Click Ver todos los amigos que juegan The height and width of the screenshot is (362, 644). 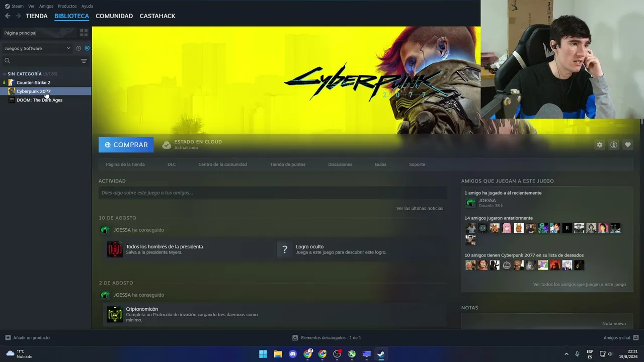[x=580, y=285]
